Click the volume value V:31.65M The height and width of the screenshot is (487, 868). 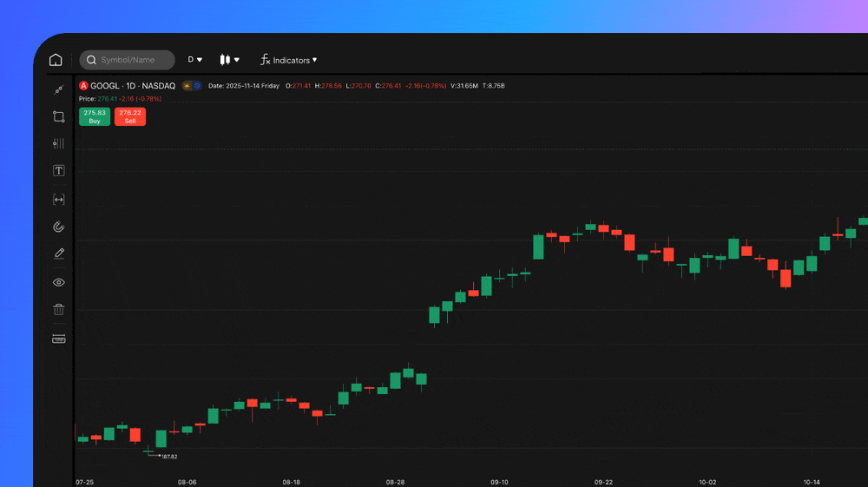[x=464, y=86]
